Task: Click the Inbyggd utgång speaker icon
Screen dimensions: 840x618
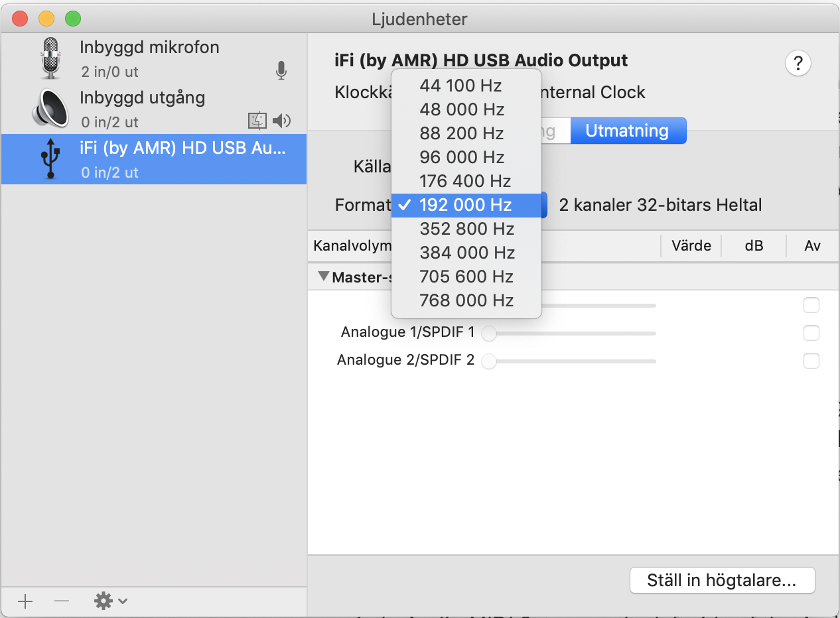Action: [50, 109]
